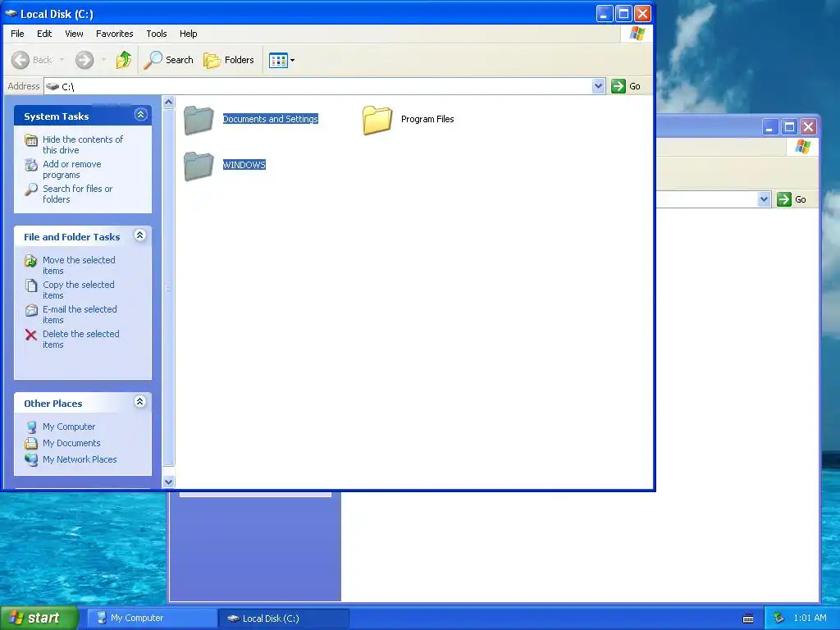Click Hide the contents of this drive

[83, 144]
